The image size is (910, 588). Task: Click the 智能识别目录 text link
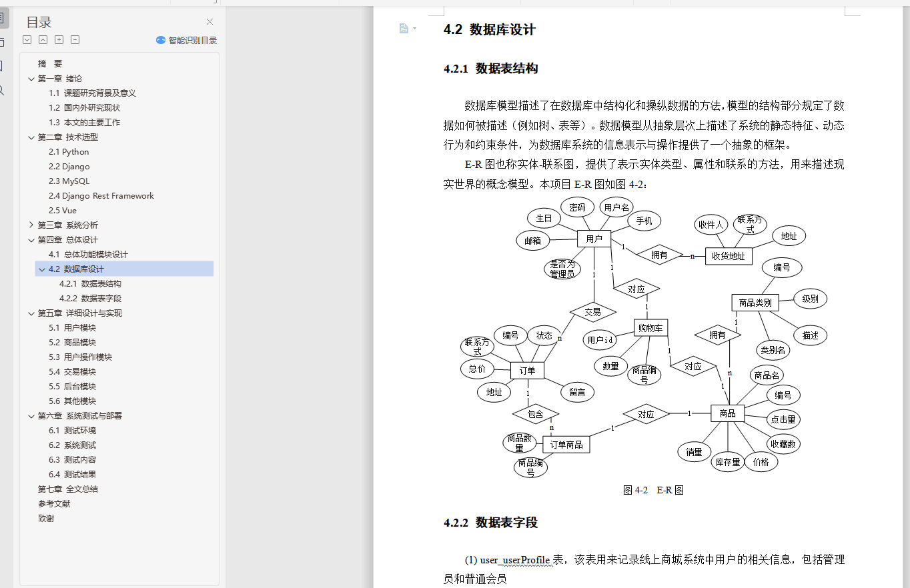[x=193, y=40]
